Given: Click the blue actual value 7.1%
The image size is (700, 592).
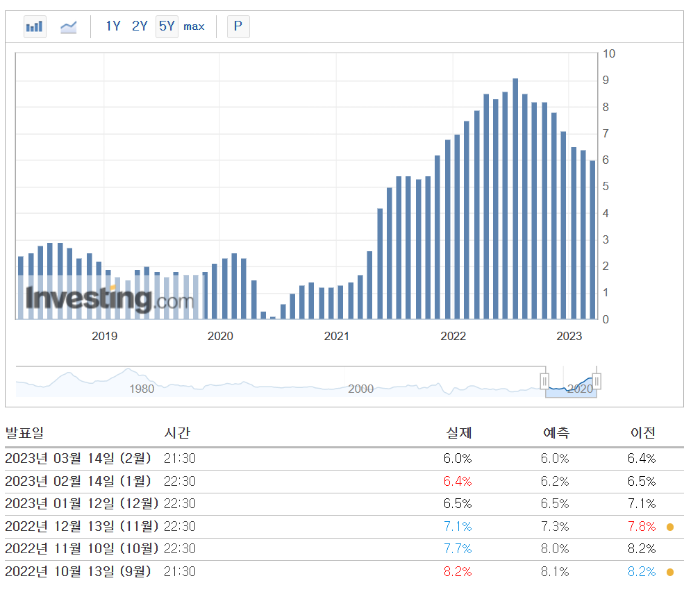Looking at the screenshot, I should tap(458, 527).
